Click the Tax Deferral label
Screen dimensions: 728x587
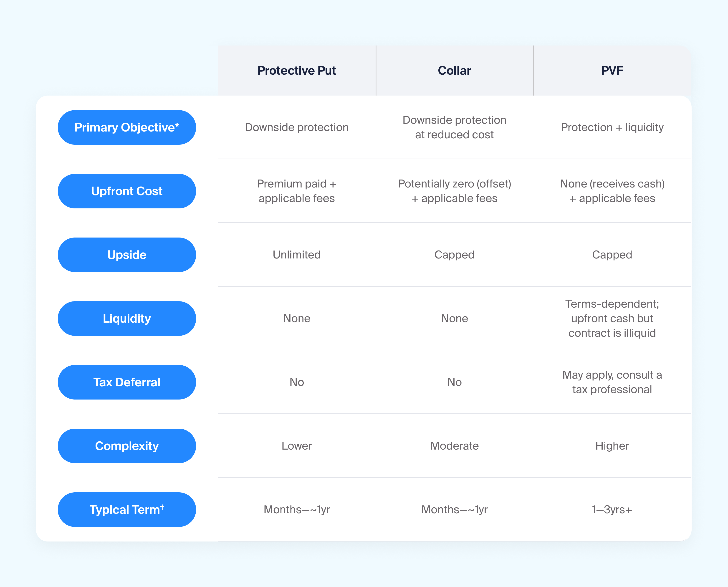tap(127, 382)
